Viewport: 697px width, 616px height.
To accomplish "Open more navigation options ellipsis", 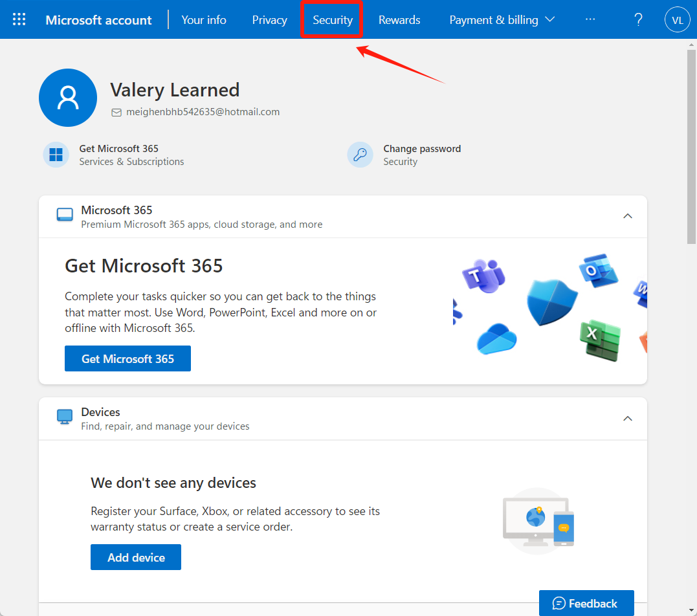I will point(590,19).
